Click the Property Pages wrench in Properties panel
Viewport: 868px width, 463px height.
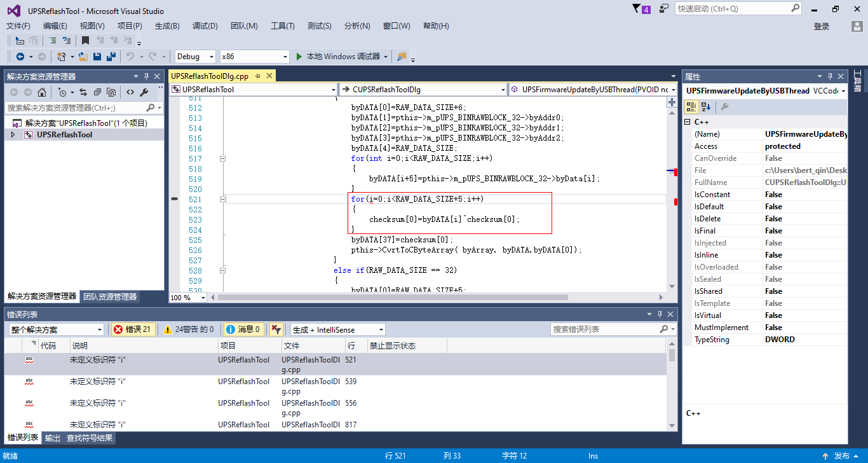pos(724,107)
